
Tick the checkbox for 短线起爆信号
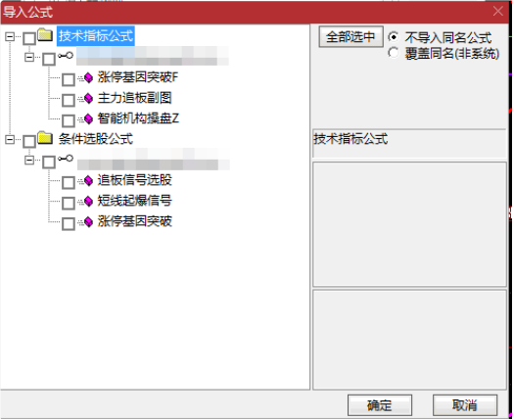[x=69, y=204]
